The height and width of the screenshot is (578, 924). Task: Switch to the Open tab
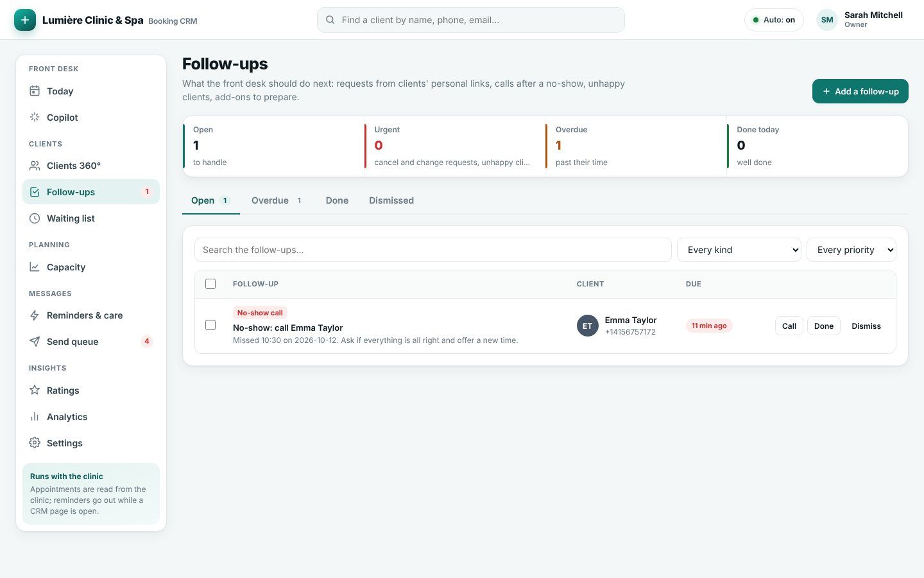point(211,200)
